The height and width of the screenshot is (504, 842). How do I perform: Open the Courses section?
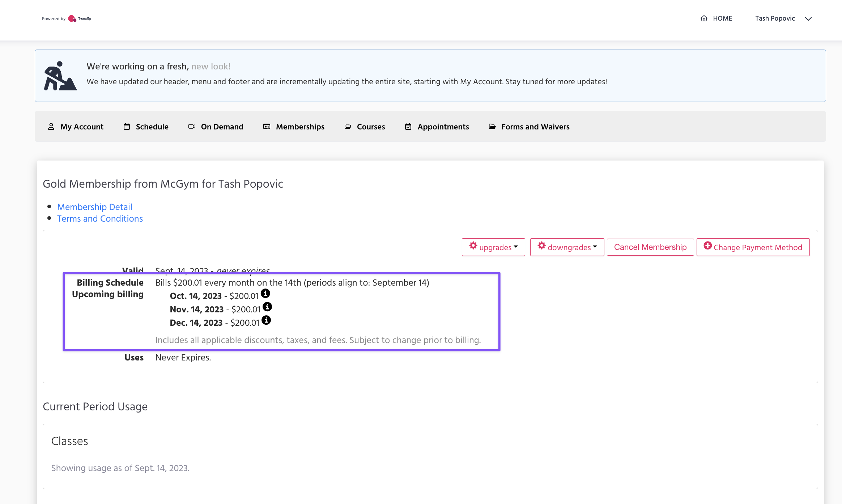click(x=370, y=127)
